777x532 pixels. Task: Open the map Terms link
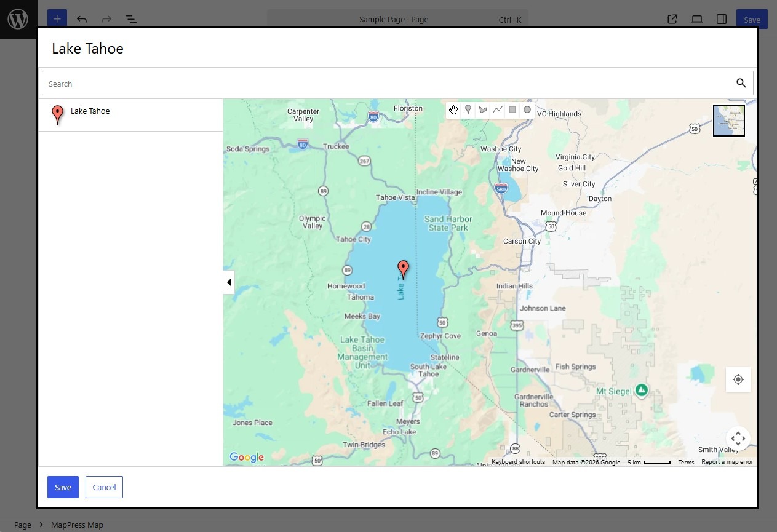(686, 462)
